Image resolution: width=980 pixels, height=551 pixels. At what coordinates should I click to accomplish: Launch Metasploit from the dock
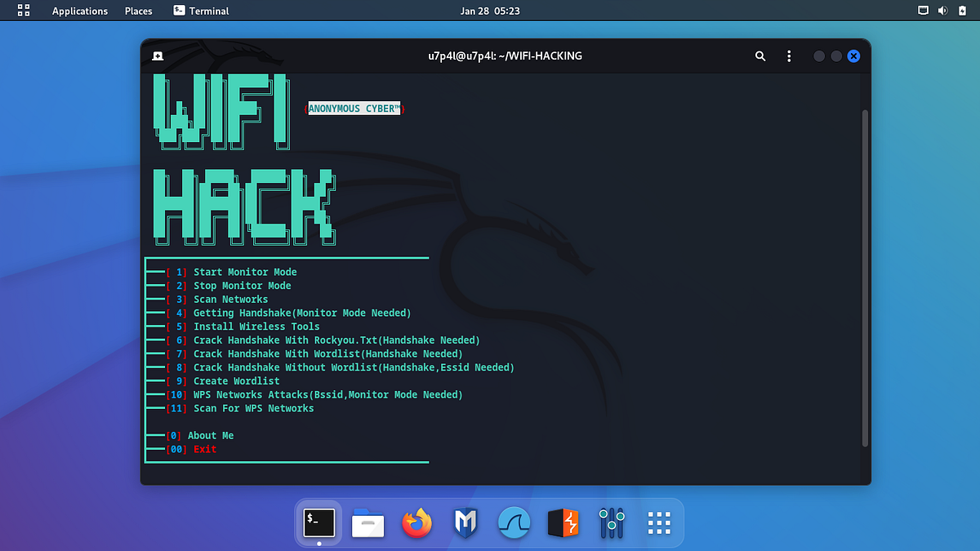[x=465, y=523]
